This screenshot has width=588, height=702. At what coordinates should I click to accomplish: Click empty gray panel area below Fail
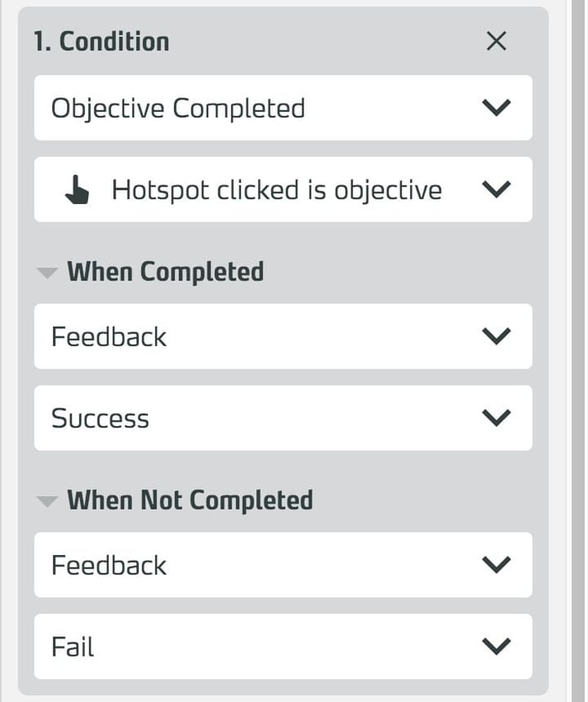[x=282, y=688]
